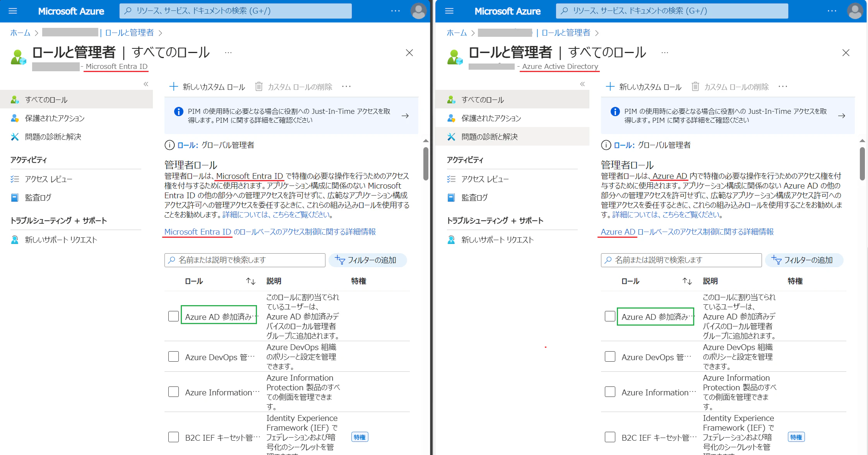Open 監査ログ in the right pane sidebar
Screen dimensions: 868x455
474,197
